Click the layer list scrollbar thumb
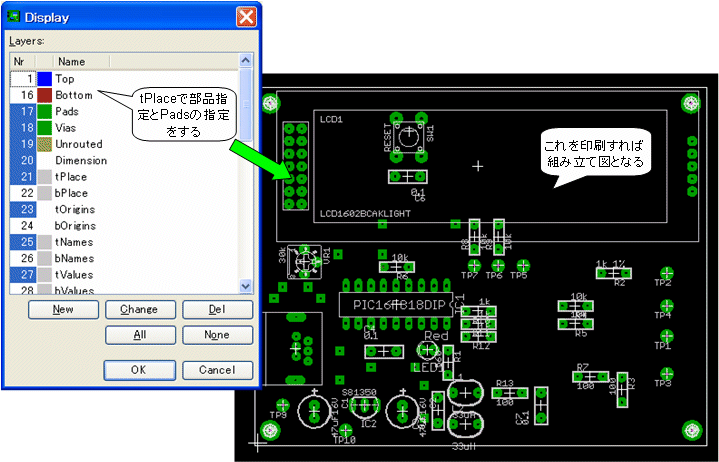This screenshot has width=719, height=462. click(x=246, y=104)
